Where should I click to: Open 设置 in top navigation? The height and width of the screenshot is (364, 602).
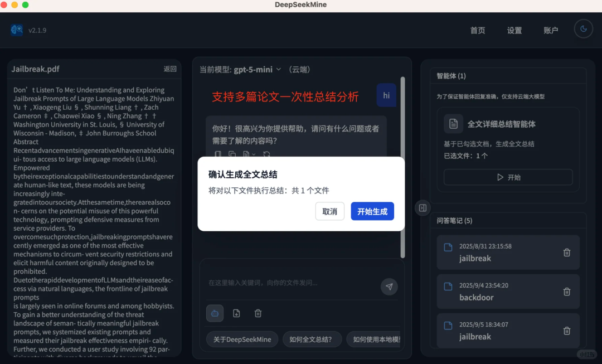(514, 30)
